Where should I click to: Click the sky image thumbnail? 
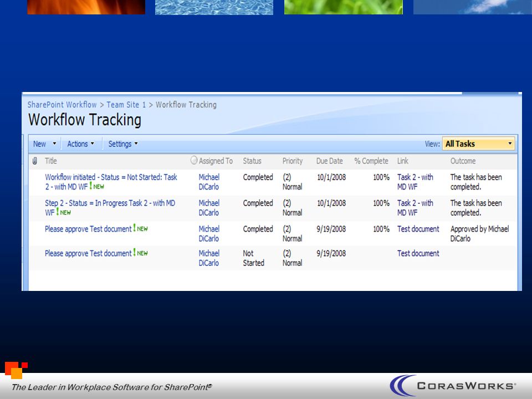point(473,7)
